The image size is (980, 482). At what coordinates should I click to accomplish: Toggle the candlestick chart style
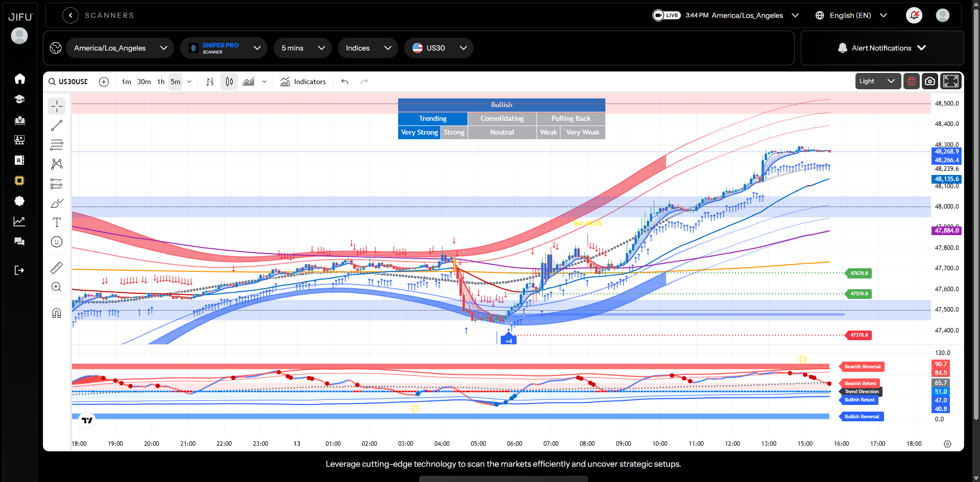point(229,82)
